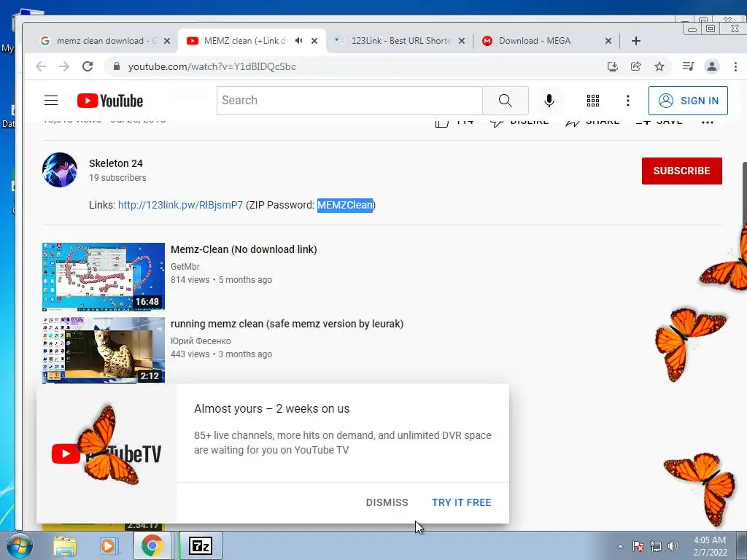Open running memz clean (safe memz version) title
Image resolution: width=747 pixels, height=560 pixels.
287,324
